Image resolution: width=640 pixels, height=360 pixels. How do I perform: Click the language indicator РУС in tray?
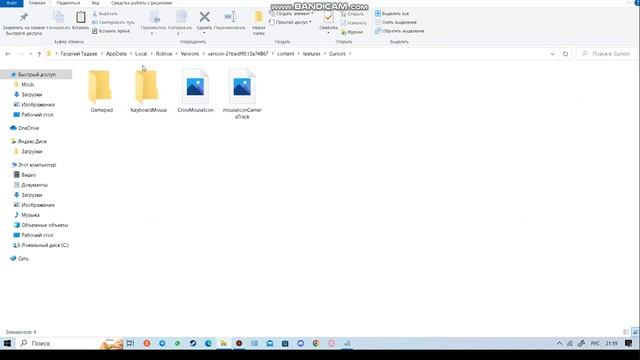596,344
